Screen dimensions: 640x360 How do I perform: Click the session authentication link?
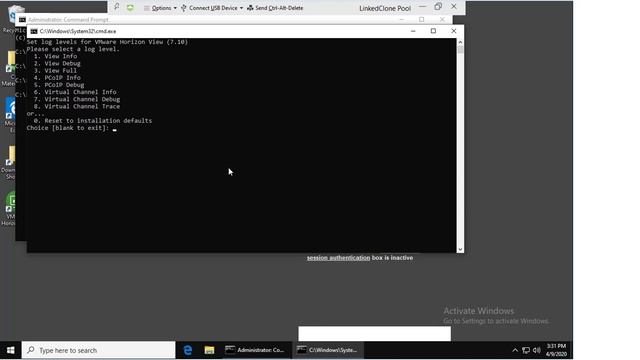tap(338, 258)
